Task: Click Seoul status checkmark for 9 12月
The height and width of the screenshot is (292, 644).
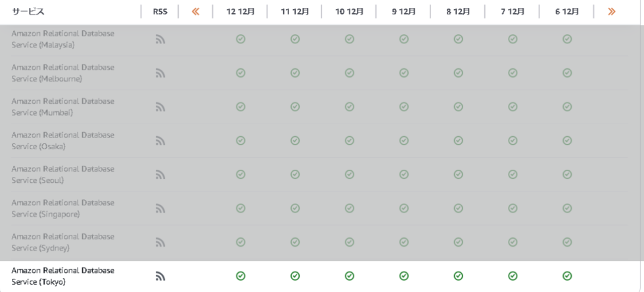Action: [x=403, y=174]
